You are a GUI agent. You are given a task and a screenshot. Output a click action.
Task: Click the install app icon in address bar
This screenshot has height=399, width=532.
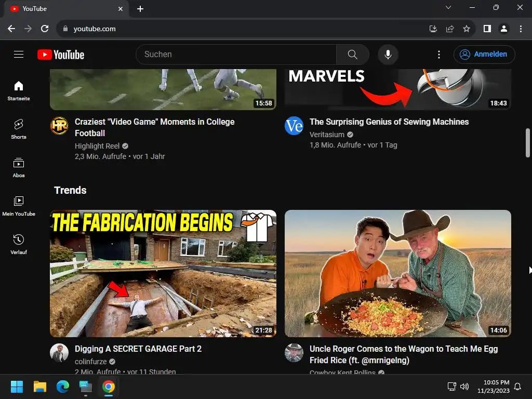click(433, 29)
